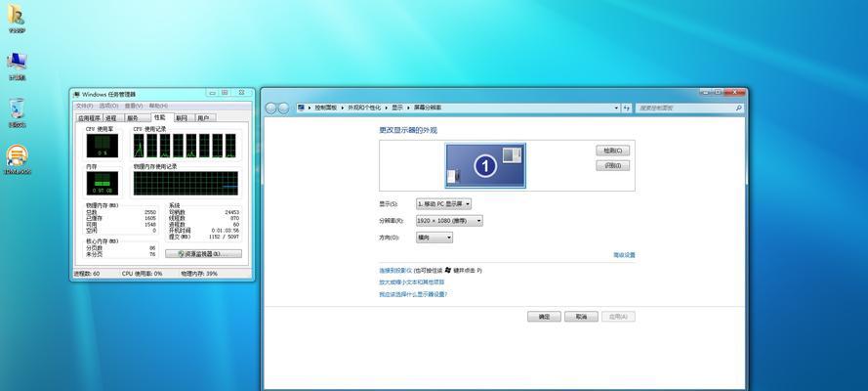Image resolution: width=868 pixels, height=391 pixels.
Task: Click the 开机时间 0:01:03:56 row
Action: 204,231
